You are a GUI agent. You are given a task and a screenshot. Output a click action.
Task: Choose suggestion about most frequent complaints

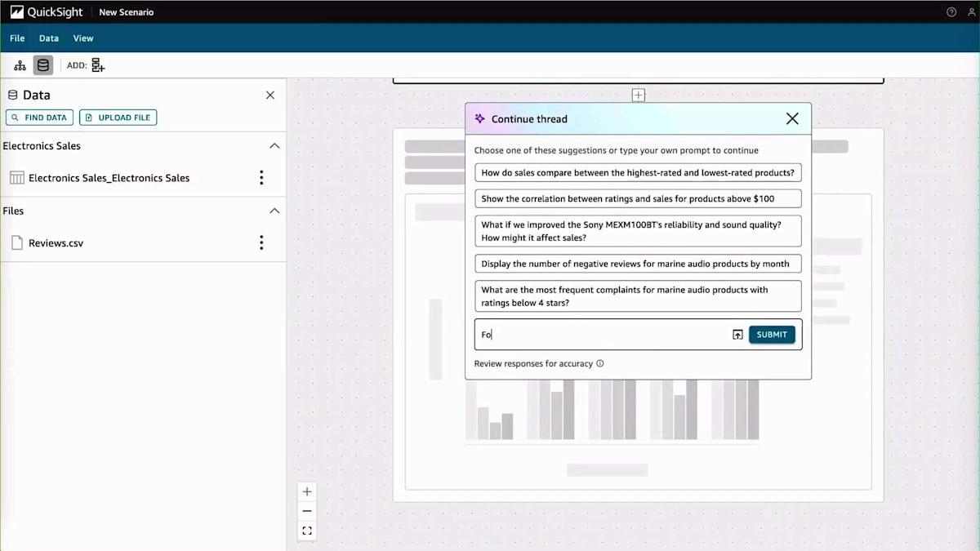[638, 296]
